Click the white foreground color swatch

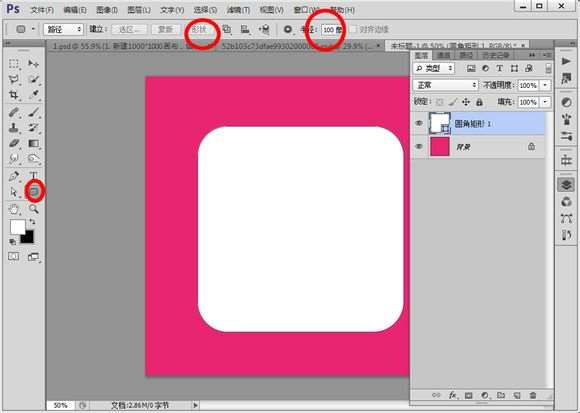[17, 227]
